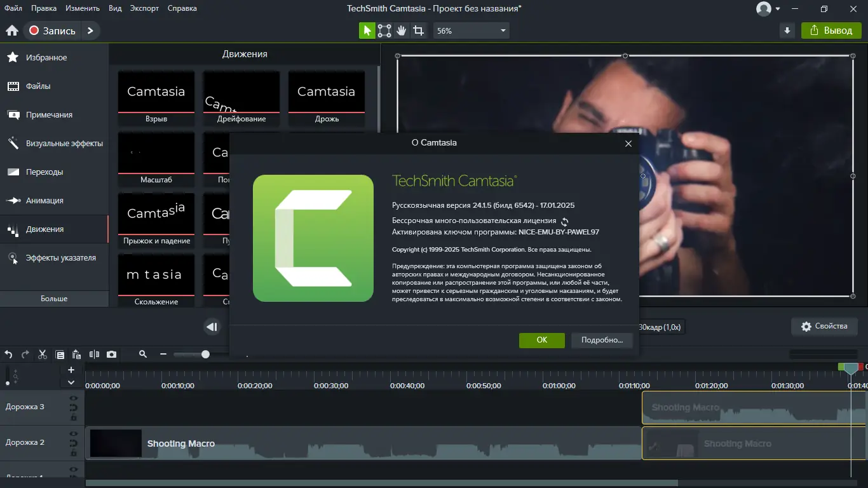
Task: Switch to the Анимация tab
Action: tap(54, 201)
